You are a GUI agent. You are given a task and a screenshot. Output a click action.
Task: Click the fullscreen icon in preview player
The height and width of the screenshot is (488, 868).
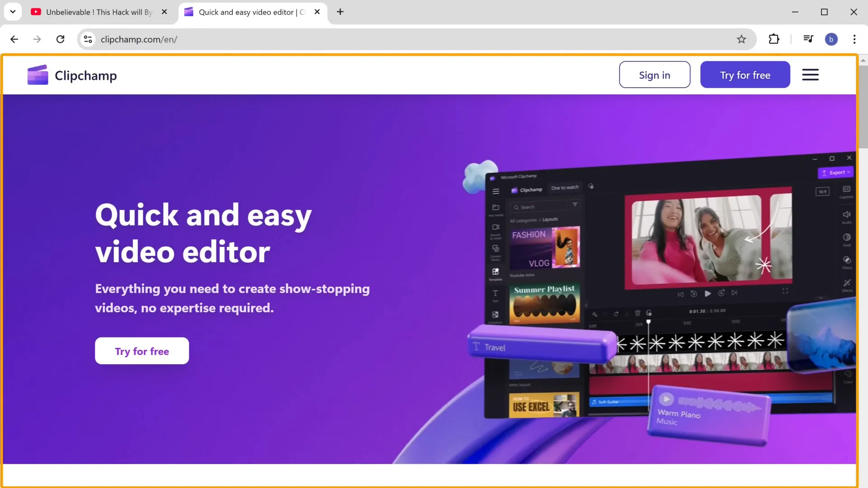pyautogui.click(x=785, y=291)
